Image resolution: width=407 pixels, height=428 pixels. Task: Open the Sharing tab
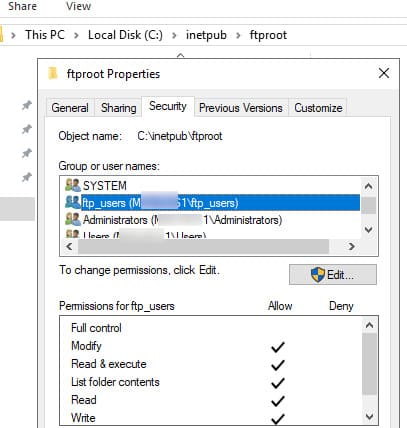(118, 108)
